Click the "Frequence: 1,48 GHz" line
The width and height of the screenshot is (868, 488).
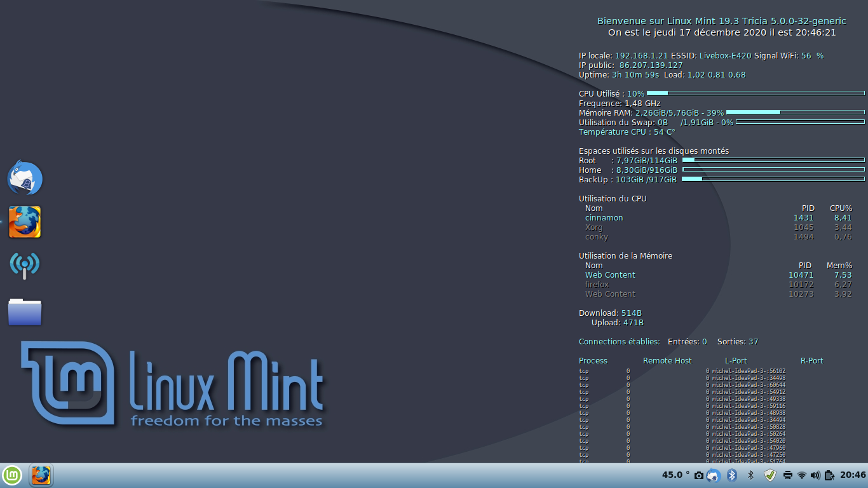point(620,103)
